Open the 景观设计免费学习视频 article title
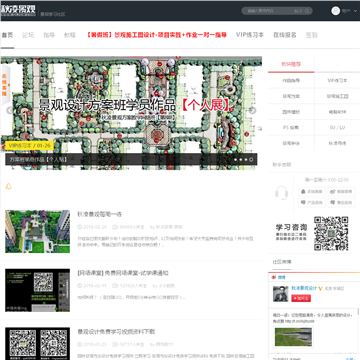360x360 pixels. click(x=116, y=332)
